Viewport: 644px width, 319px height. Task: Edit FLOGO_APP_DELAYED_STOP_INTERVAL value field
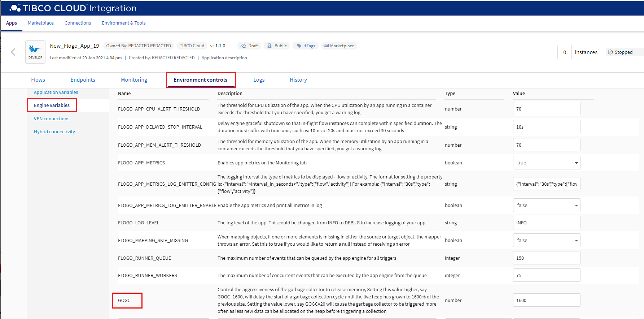(x=547, y=127)
